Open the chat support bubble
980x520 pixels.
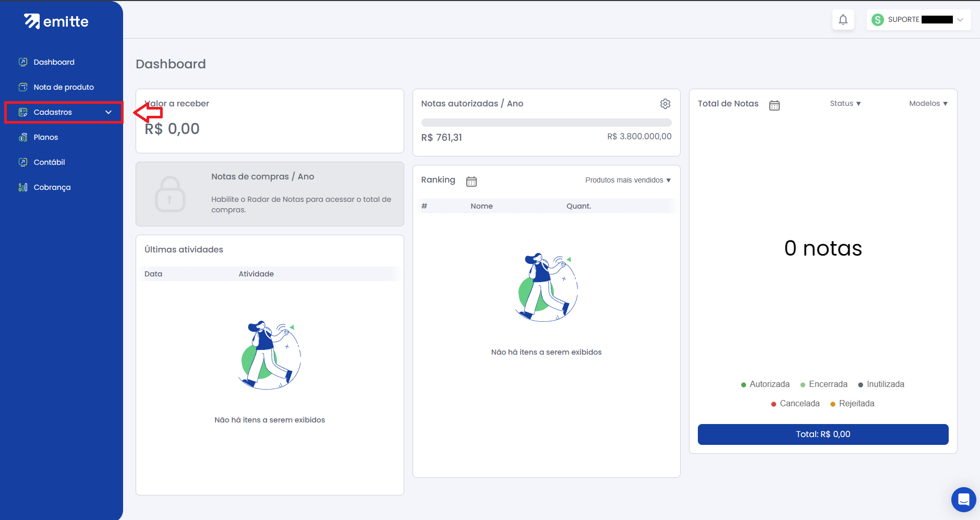click(963, 500)
